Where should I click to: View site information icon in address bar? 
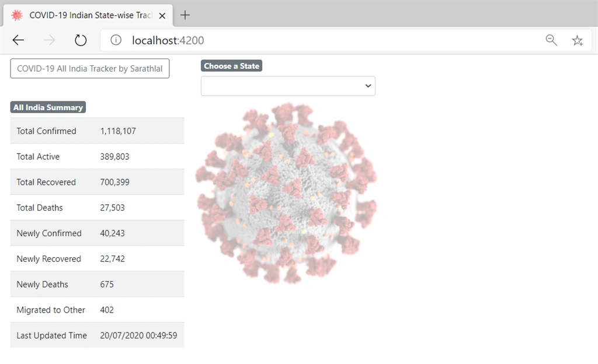116,40
